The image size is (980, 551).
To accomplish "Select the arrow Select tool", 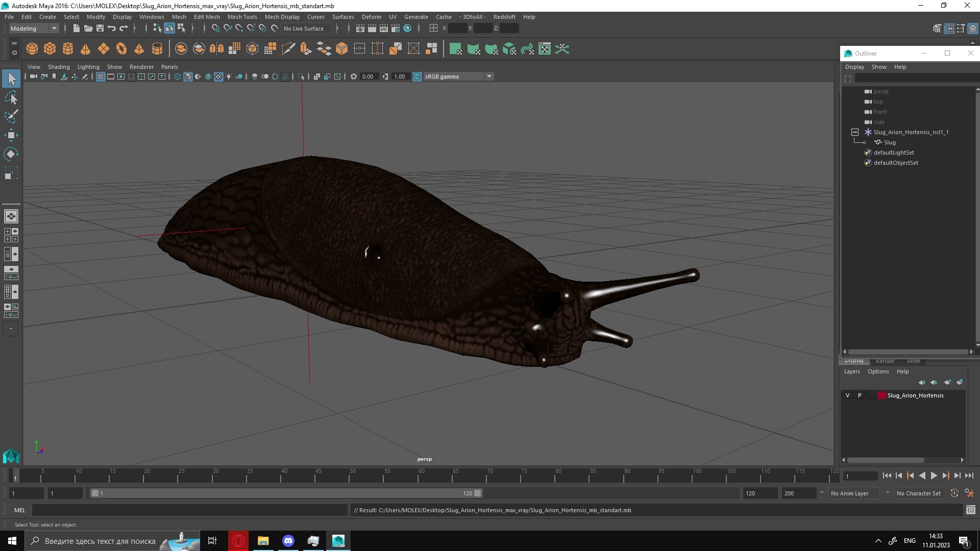I will point(11,79).
